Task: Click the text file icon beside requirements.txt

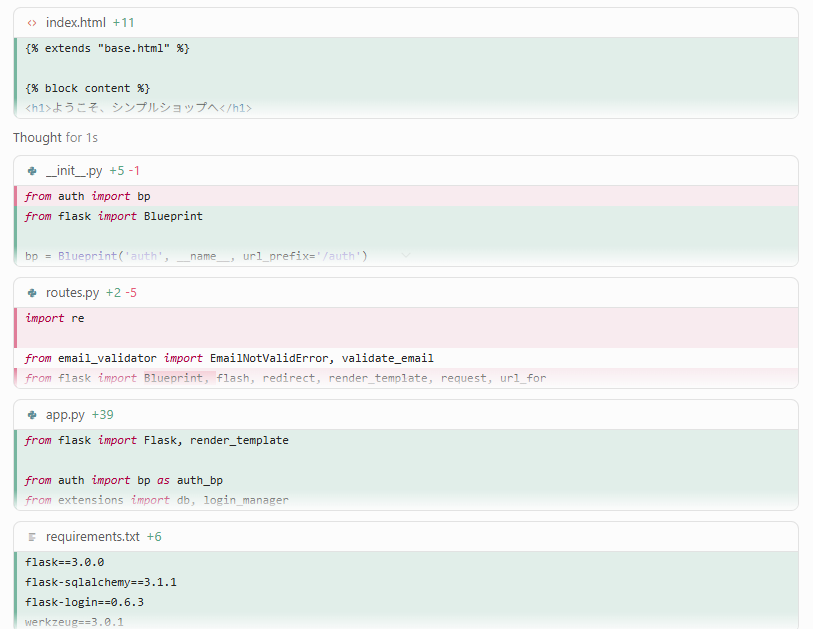Action: pyautogui.click(x=32, y=537)
